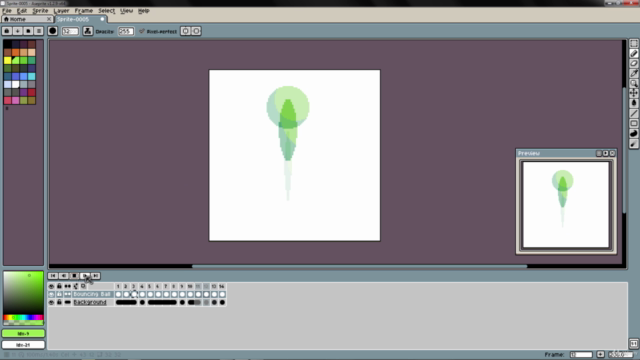Viewport: 640px width, 360px height.
Task: Select the Zoom tool
Action: pos(633,83)
